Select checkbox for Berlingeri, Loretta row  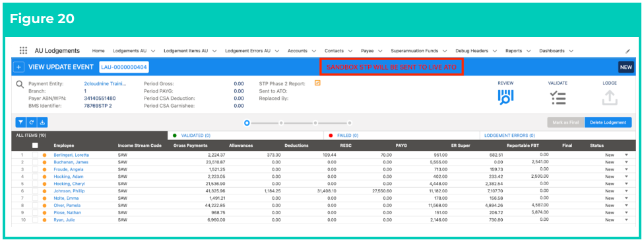coord(36,155)
